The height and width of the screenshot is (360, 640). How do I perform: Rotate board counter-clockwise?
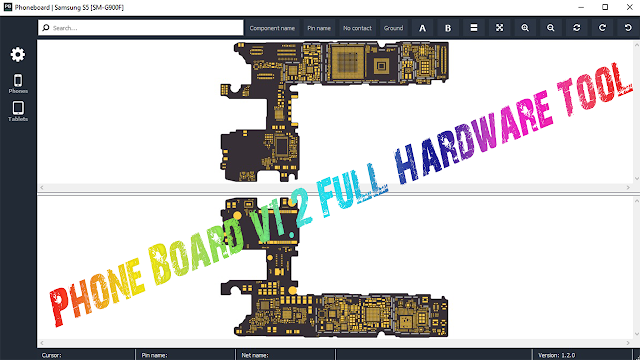tap(628, 28)
